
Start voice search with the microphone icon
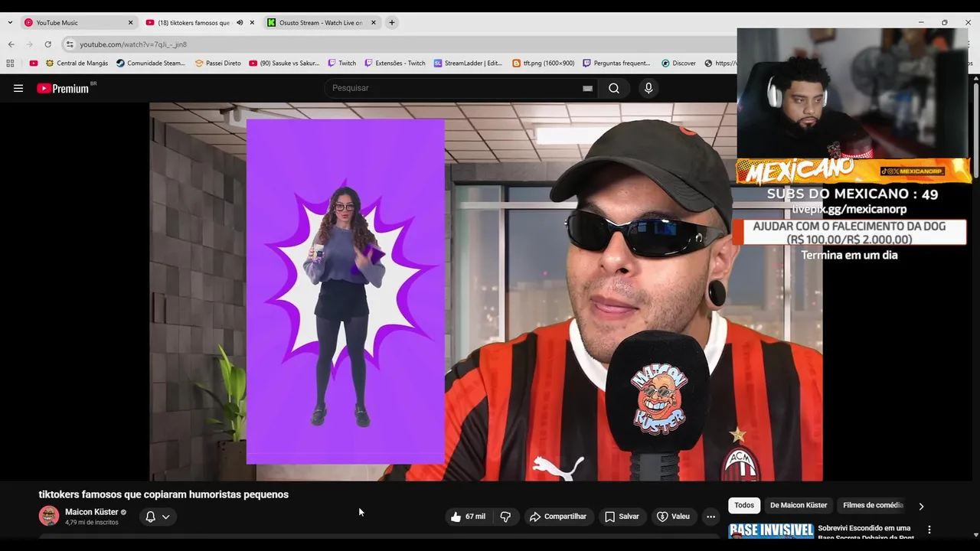coord(648,88)
